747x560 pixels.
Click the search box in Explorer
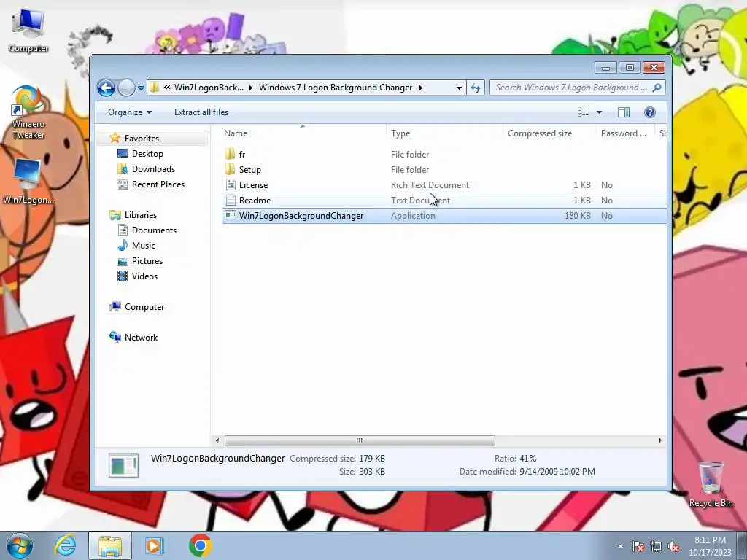[570, 87]
